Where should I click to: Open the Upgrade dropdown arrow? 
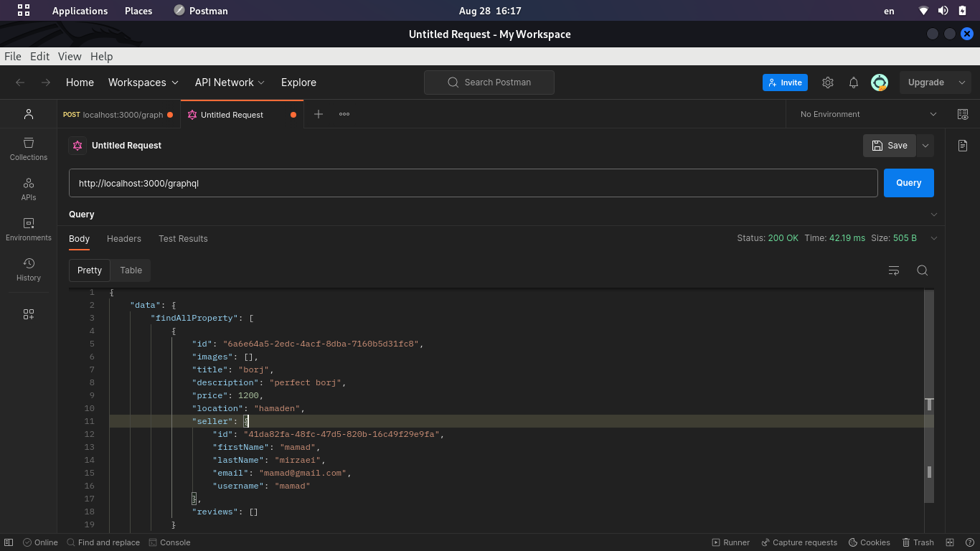pyautogui.click(x=962, y=83)
